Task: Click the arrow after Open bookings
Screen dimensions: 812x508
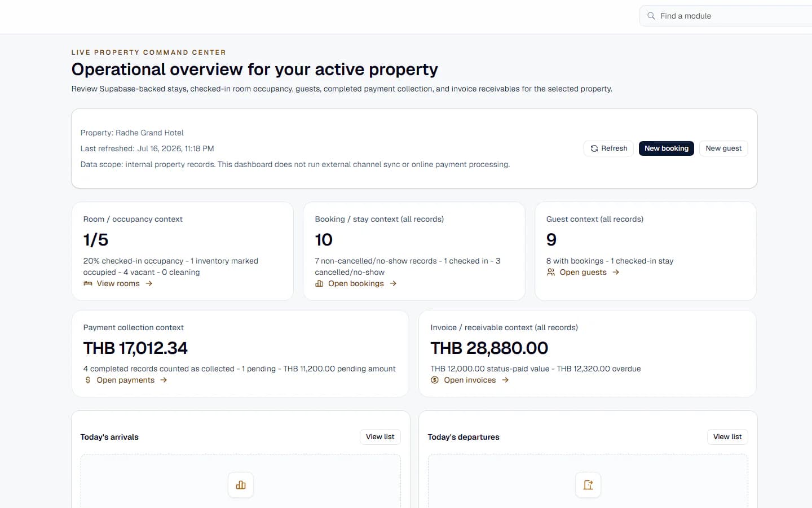Action: (x=393, y=283)
